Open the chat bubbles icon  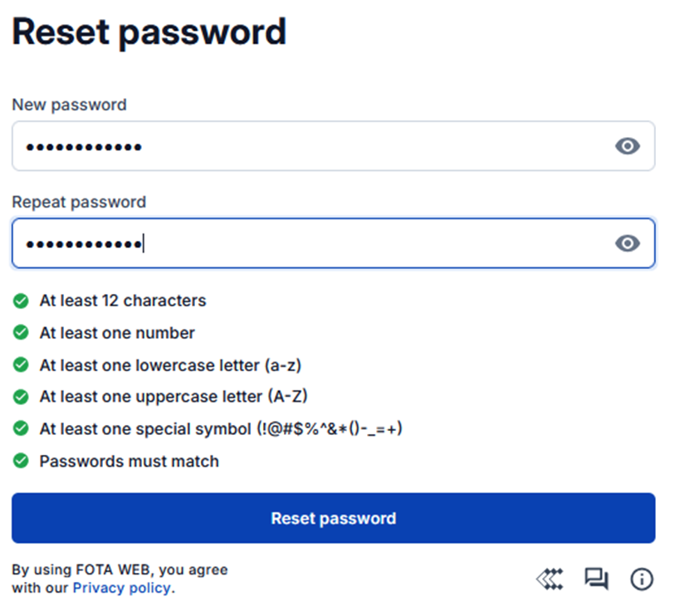tap(596, 579)
